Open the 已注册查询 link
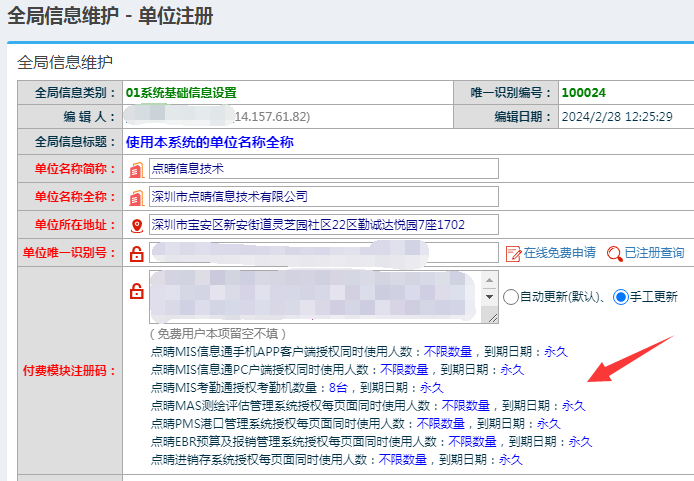This screenshot has width=694, height=481. pos(655,253)
